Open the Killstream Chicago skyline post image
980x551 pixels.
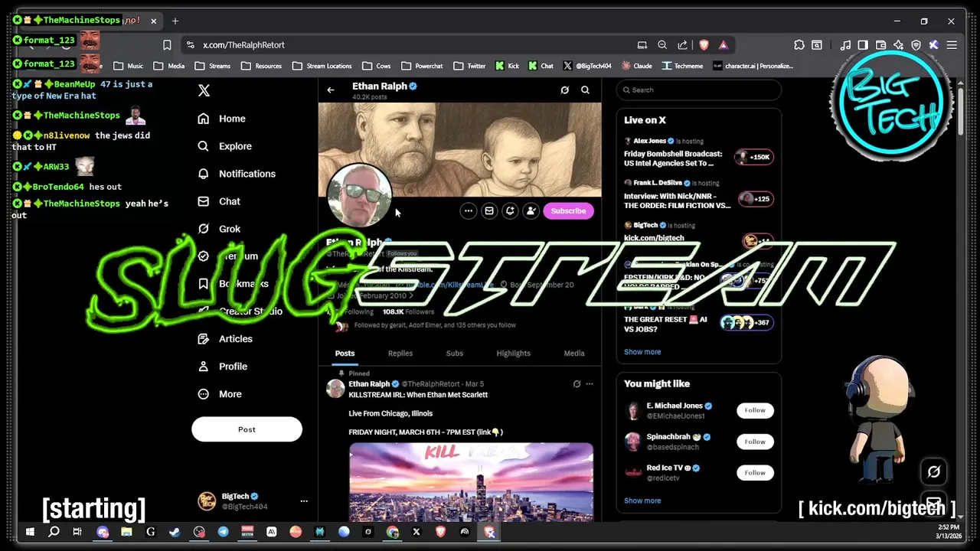point(471,482)
